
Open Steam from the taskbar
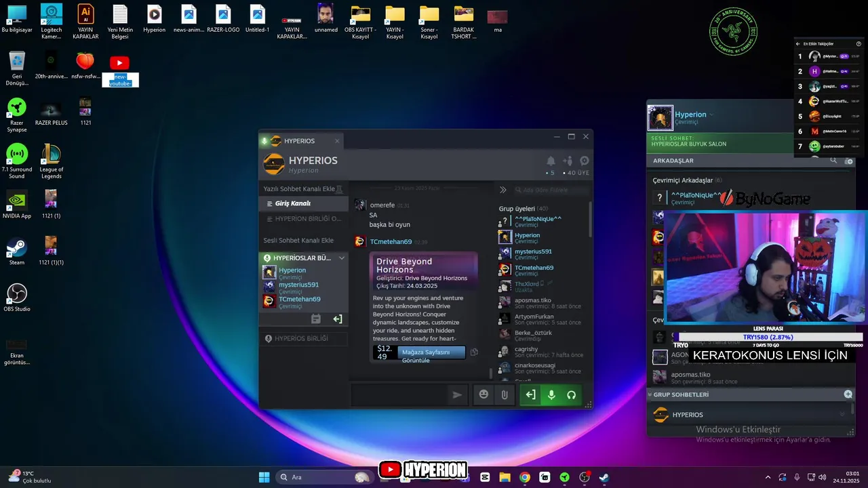pyautogui.click(x=604, y=477)
